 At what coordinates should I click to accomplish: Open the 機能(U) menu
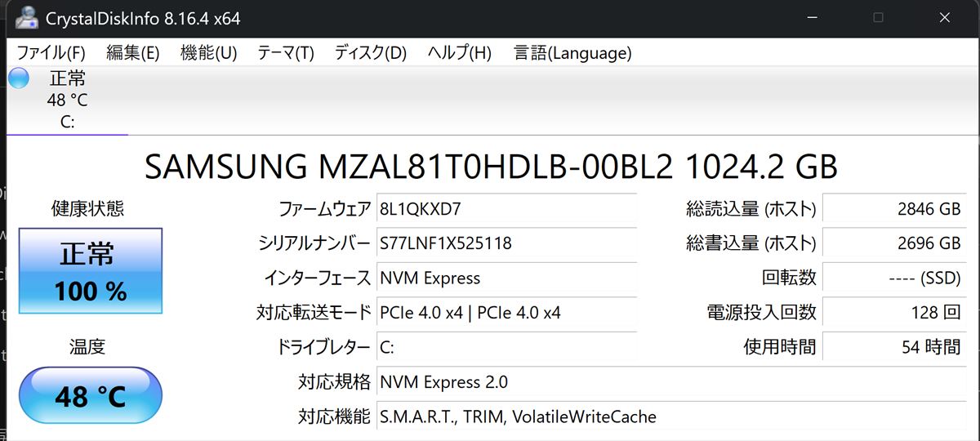pyautogui.click(x=208, y=53)
